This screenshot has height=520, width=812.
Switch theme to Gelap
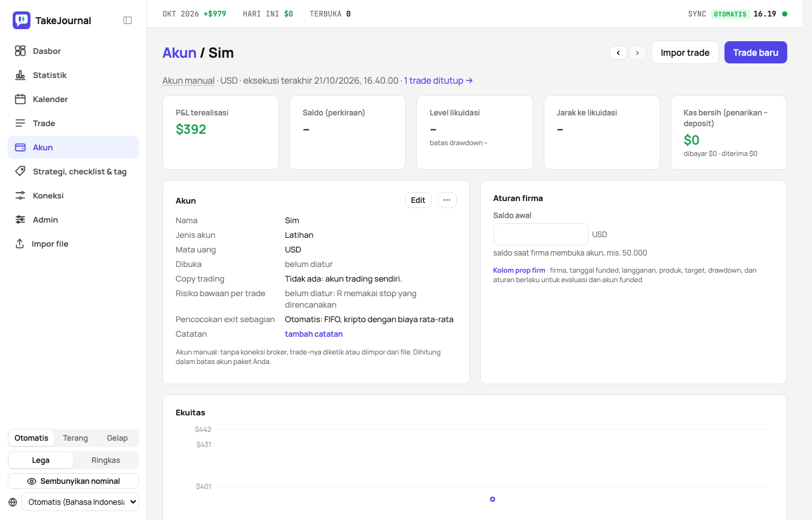click(x=117, y=438)
